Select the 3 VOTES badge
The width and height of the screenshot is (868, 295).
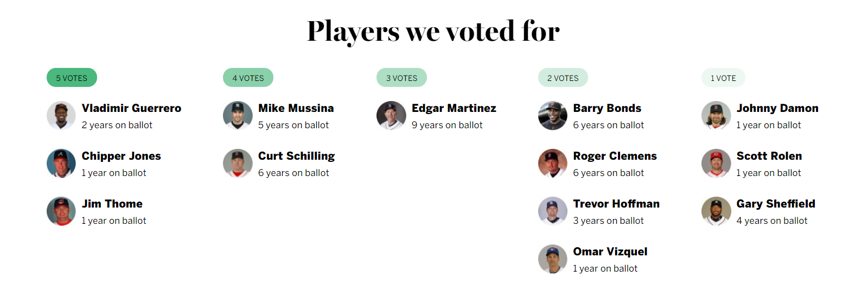pyautogui.click(x=401, y=78)
